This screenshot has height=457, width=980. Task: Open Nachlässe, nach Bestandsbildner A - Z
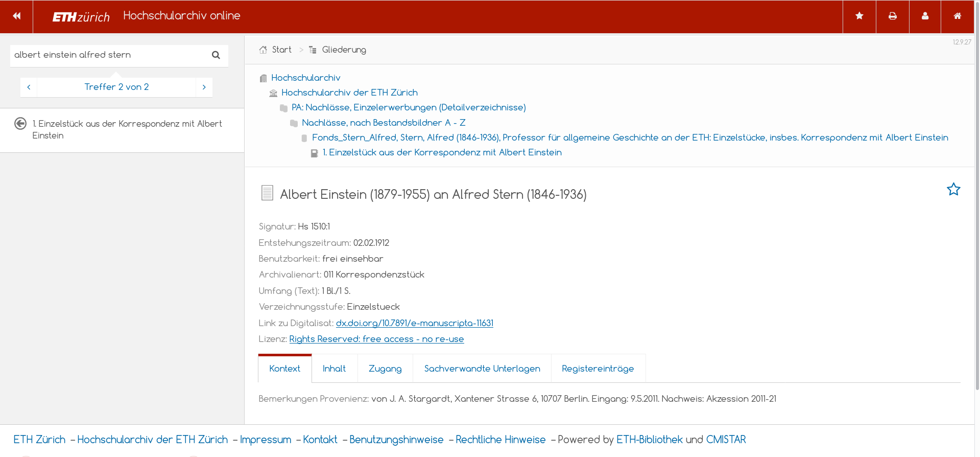(383, 123)
